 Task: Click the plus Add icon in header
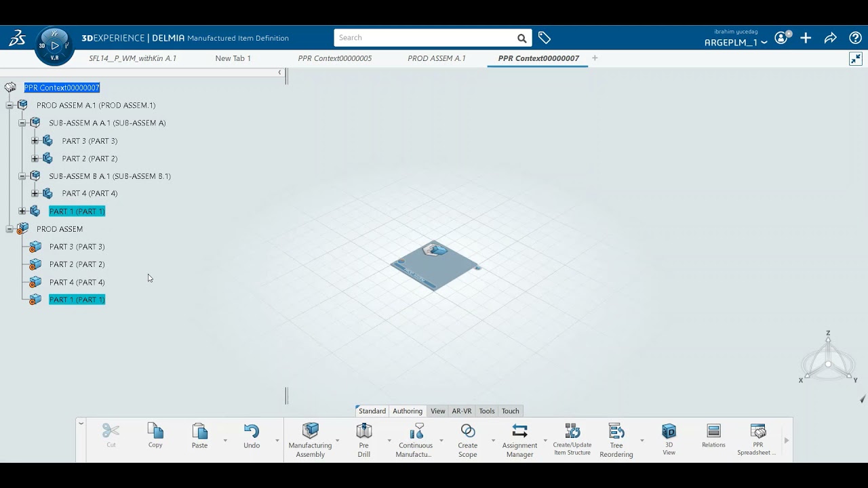click(x=806, y=38)
